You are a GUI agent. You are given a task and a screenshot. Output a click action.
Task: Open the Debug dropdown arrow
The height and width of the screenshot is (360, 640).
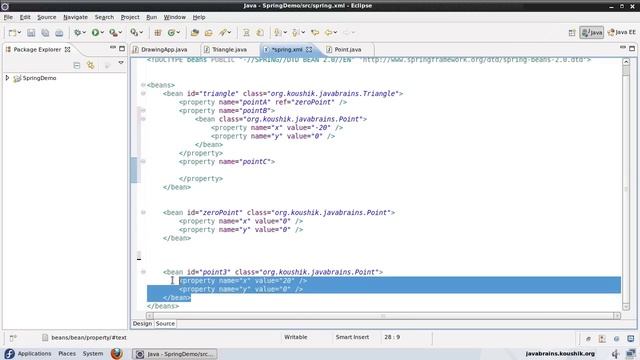pos(84,33)
